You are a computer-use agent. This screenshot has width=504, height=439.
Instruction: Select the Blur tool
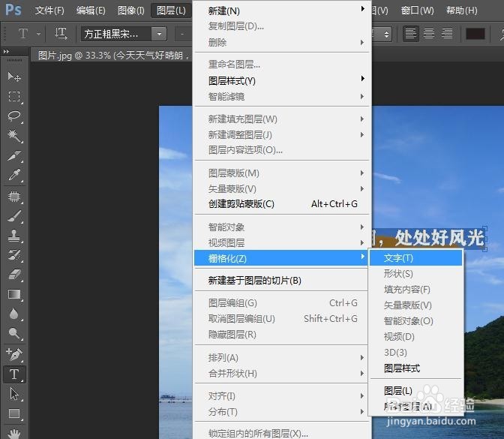[14, 314]
